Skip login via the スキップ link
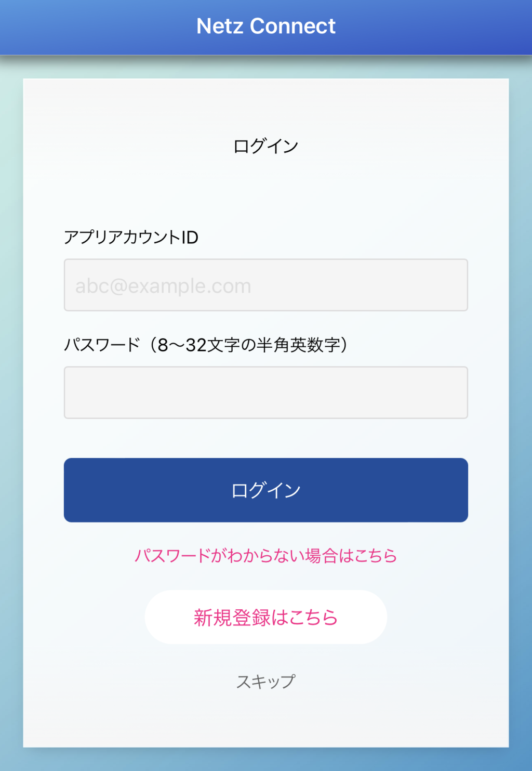Image resolution: width=532 pixels, height=771 pixels. tap(265, 681)
